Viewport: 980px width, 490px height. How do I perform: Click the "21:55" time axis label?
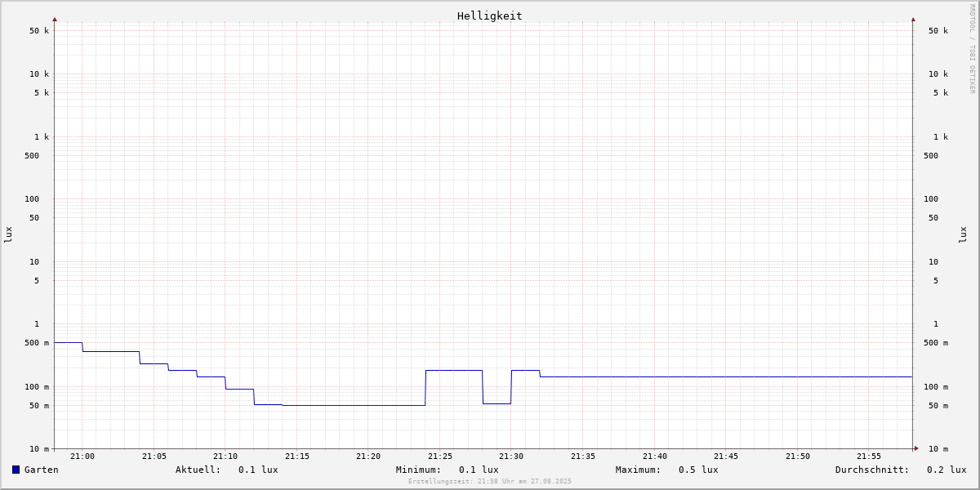click(869, 457)
